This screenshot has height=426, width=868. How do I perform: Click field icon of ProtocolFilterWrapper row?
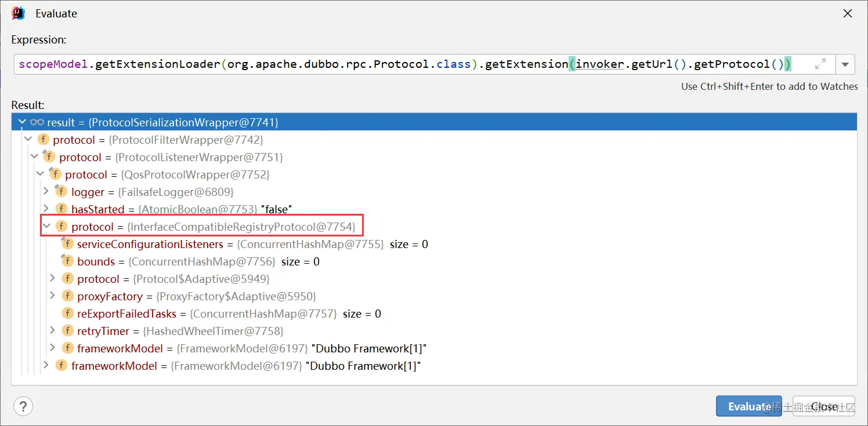coord(44,140)
